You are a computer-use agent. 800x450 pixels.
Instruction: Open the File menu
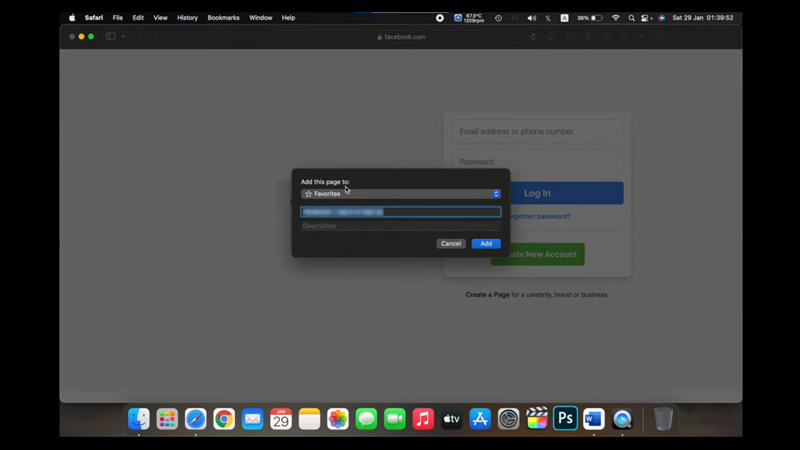tap(118, 18)
